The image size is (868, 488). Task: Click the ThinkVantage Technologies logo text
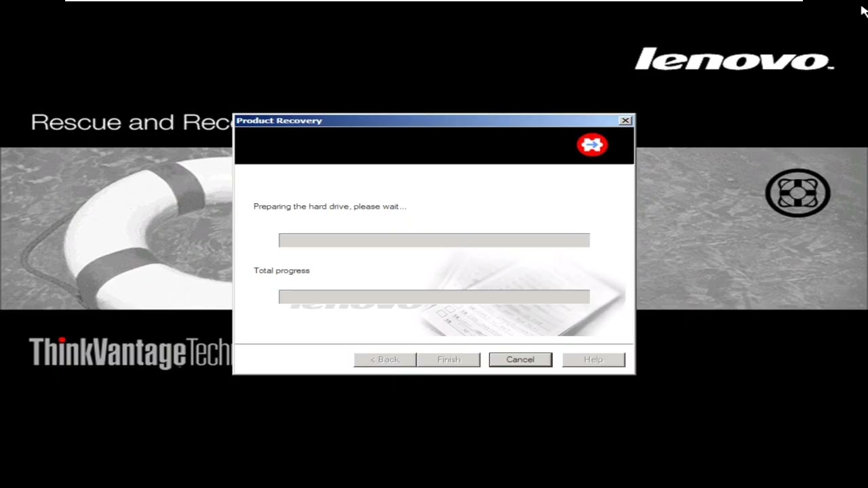pyautogui.click(x=130, y=352)
